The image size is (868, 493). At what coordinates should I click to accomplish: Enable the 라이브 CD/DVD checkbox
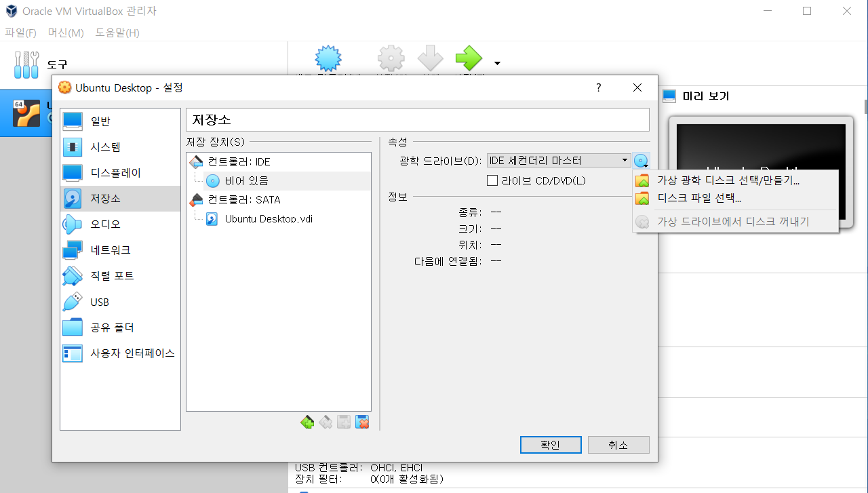[493, 180]
